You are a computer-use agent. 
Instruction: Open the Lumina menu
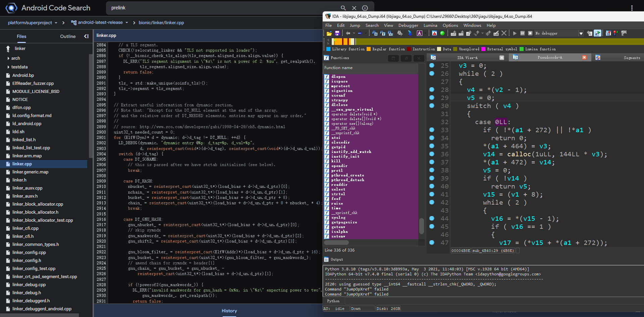(430, 25)
